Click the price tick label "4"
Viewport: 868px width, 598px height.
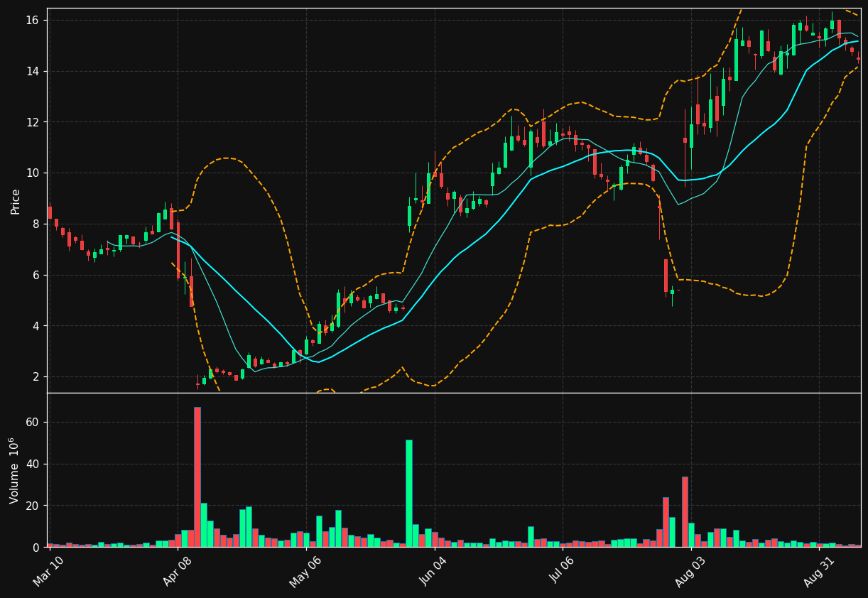[x=37, y=326]
